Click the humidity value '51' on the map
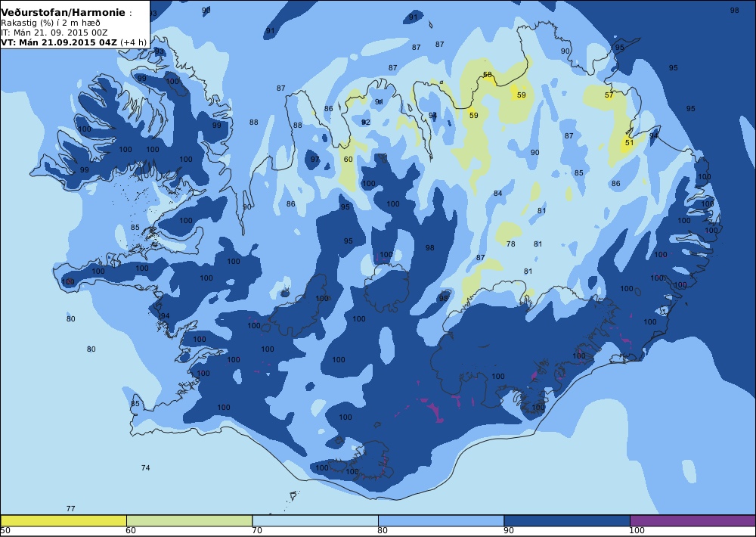This screenshot has height=537, width=756. [629, 143]
